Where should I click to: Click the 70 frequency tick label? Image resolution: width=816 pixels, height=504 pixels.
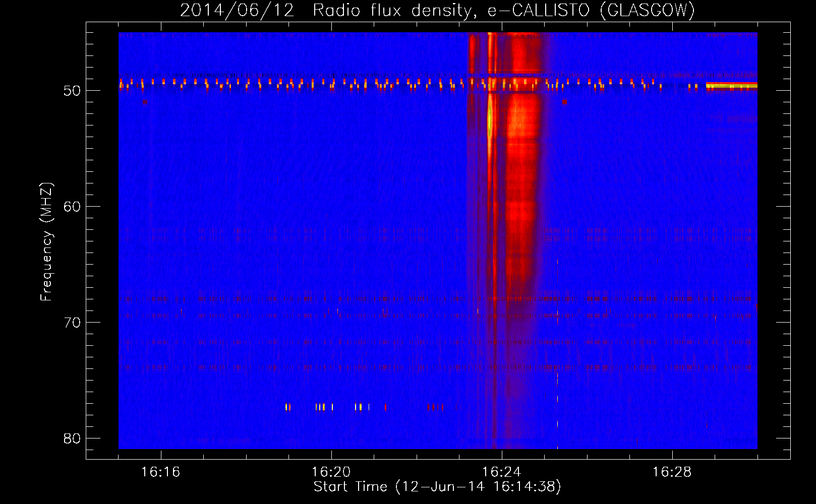tap(72, 323)
